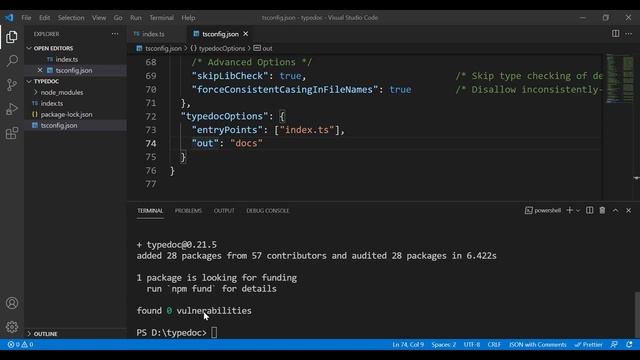Select the powershell terminal entry

click(543, 211)
